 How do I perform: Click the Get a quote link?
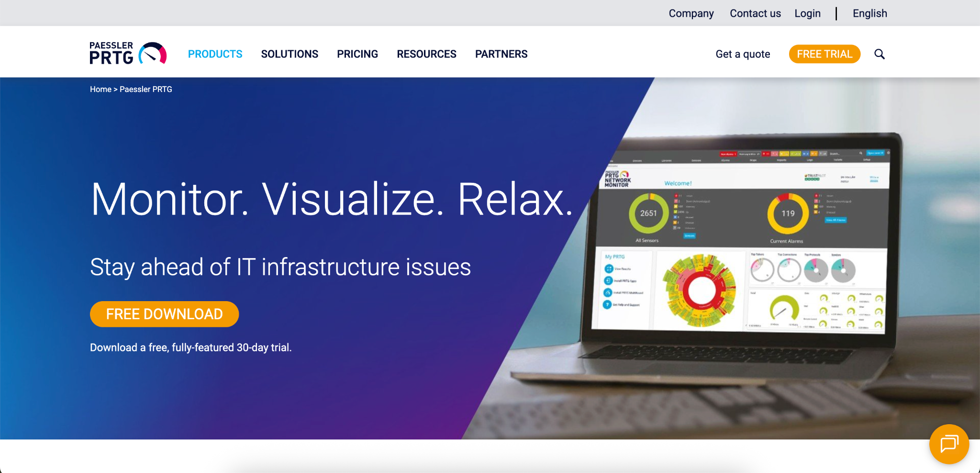[743, 54]
